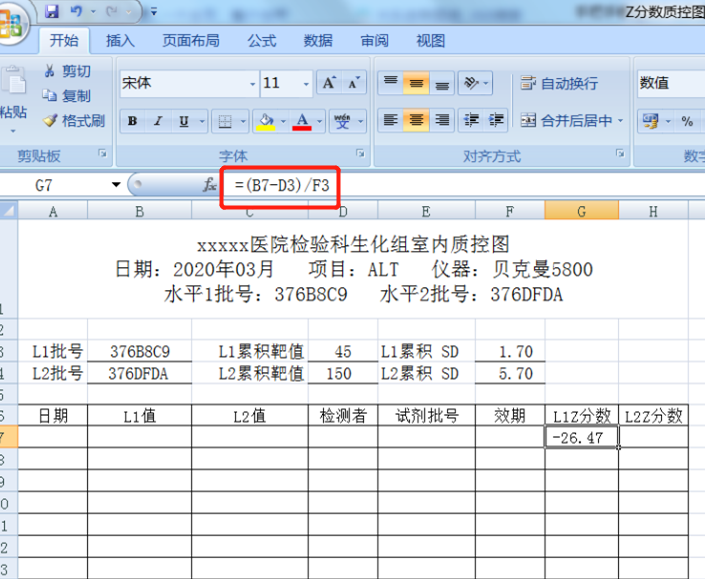705x579 pixels.
Task: Click the borders icon in font group
Action: point(226,121)
